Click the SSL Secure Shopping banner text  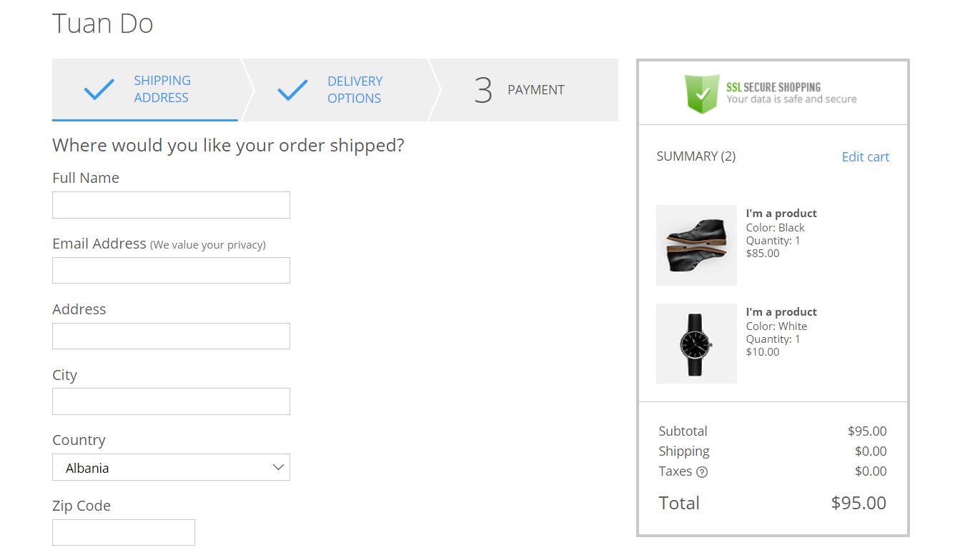(x=791, y=93)
